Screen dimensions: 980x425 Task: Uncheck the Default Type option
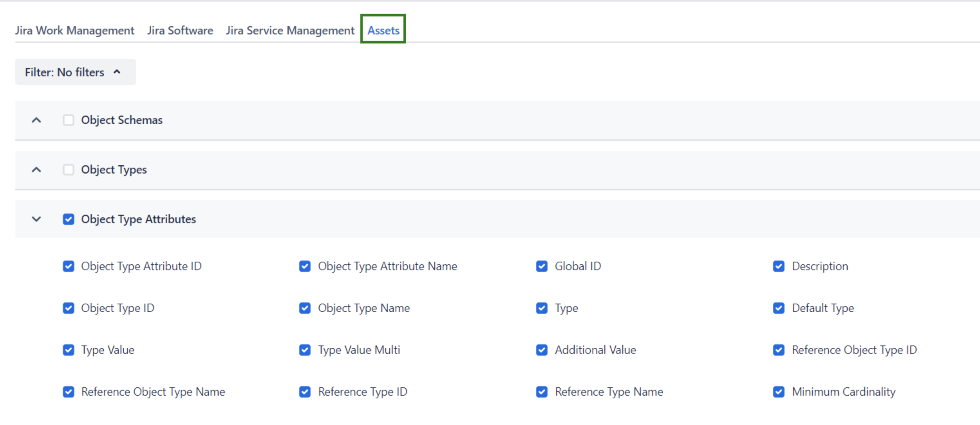(x=778, y=308)
